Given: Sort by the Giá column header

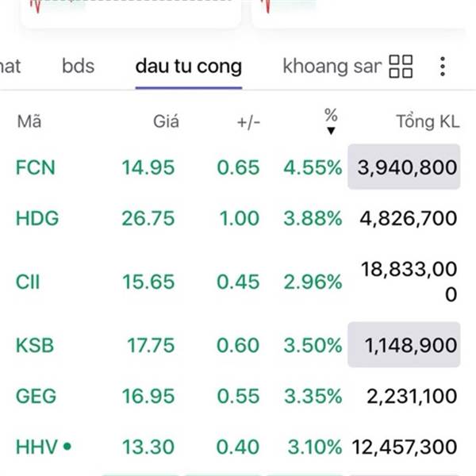Looking at the screenshot, I should click(166, 121).
